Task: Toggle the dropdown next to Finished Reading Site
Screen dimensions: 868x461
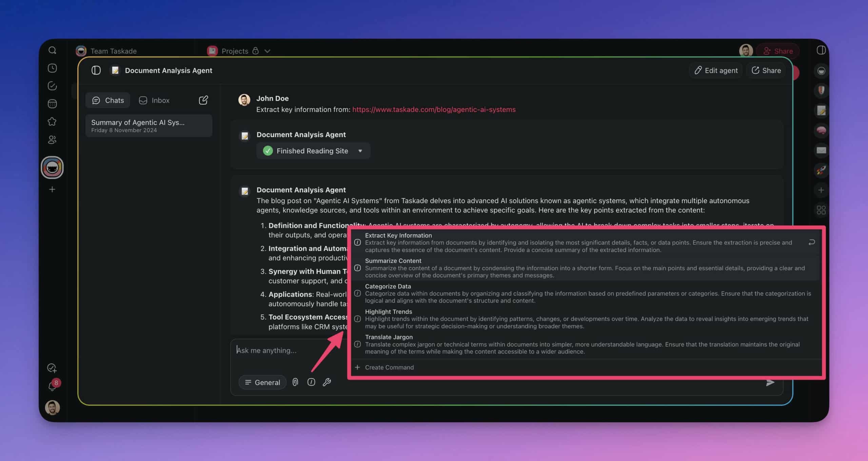Action: click(360, 150)
